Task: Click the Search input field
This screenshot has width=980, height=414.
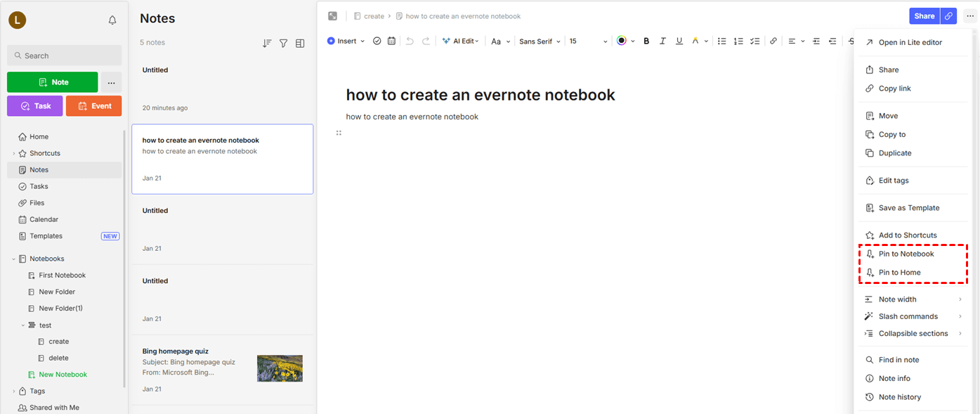Action: tap(65, 56)
